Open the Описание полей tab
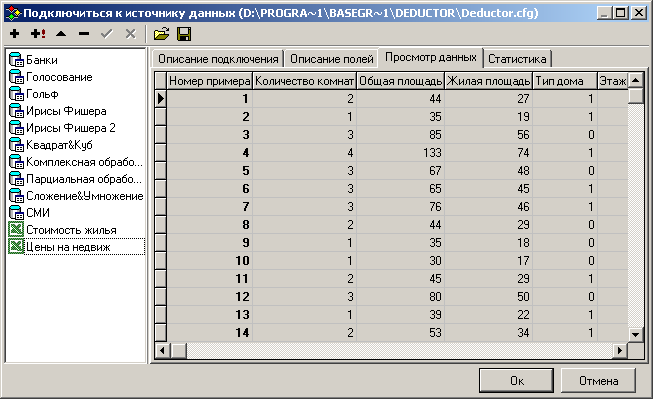 331,59
